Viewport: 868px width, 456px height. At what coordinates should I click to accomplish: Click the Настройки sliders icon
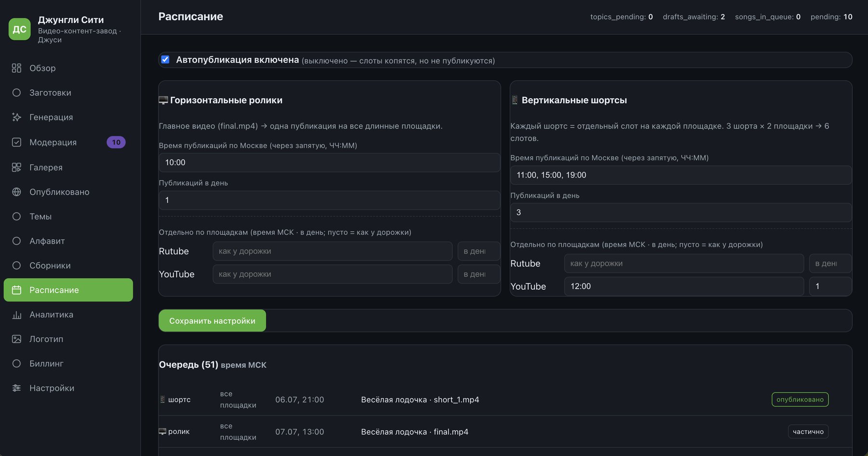(x=16, y=388)
